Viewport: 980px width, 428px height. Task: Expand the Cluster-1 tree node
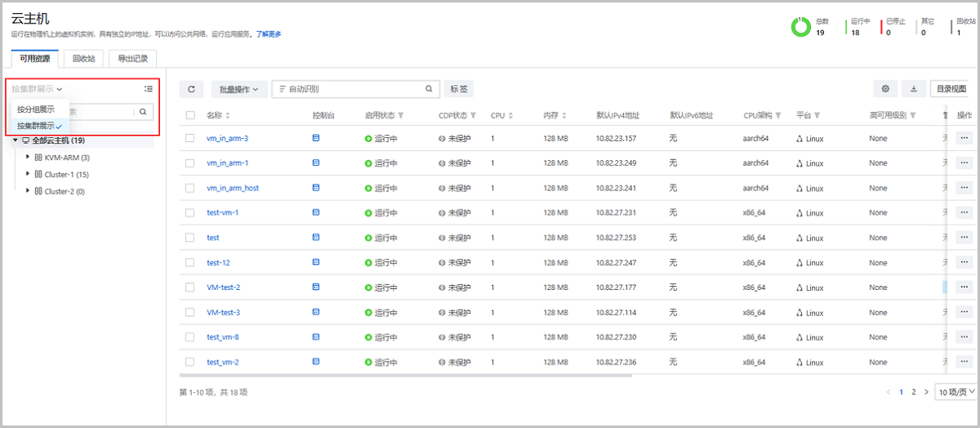click(x=28, y=174)
